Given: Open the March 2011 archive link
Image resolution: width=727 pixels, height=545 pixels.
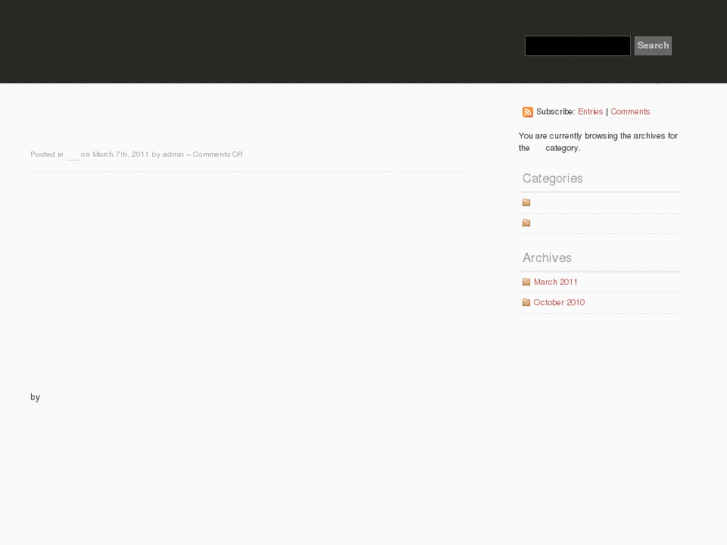Looking at the screenshot, I should pyautogui.click(x=555, y=282).
